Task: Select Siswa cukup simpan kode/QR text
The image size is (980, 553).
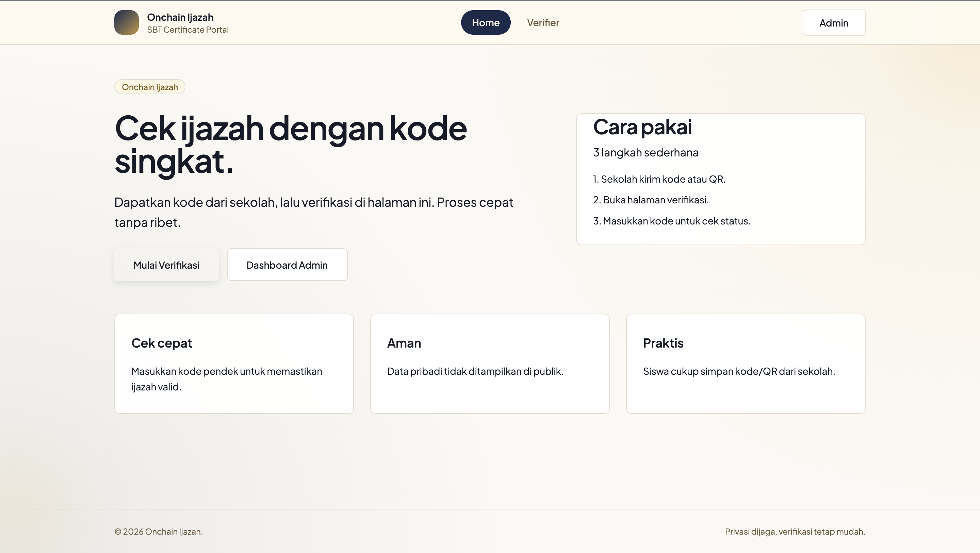Action: pyautogui.click(x=739, y=371)
